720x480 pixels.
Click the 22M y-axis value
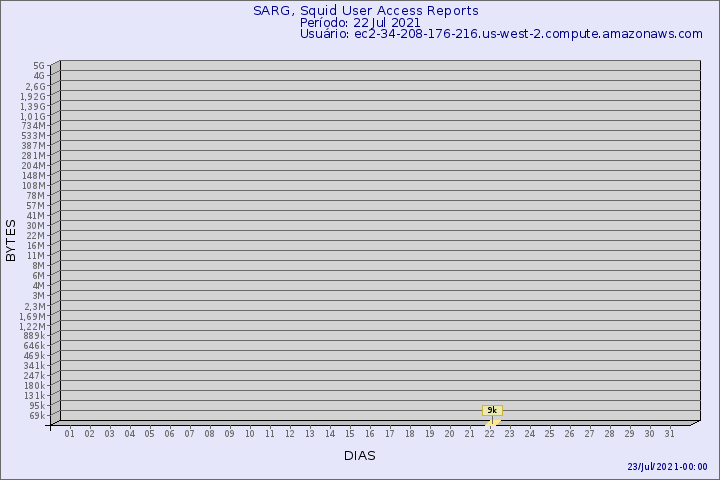click(x=36, y=236)
